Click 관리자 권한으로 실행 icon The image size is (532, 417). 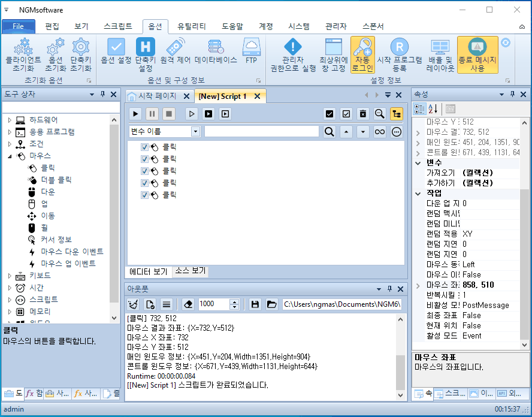293,55
